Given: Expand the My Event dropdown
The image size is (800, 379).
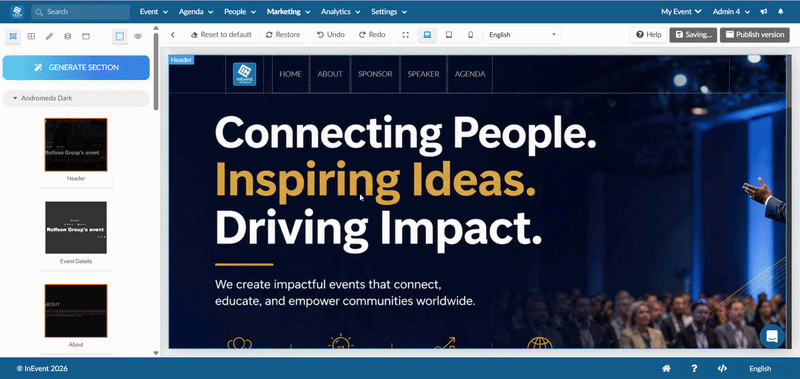Looking at the screenshot, I should 681,12.
